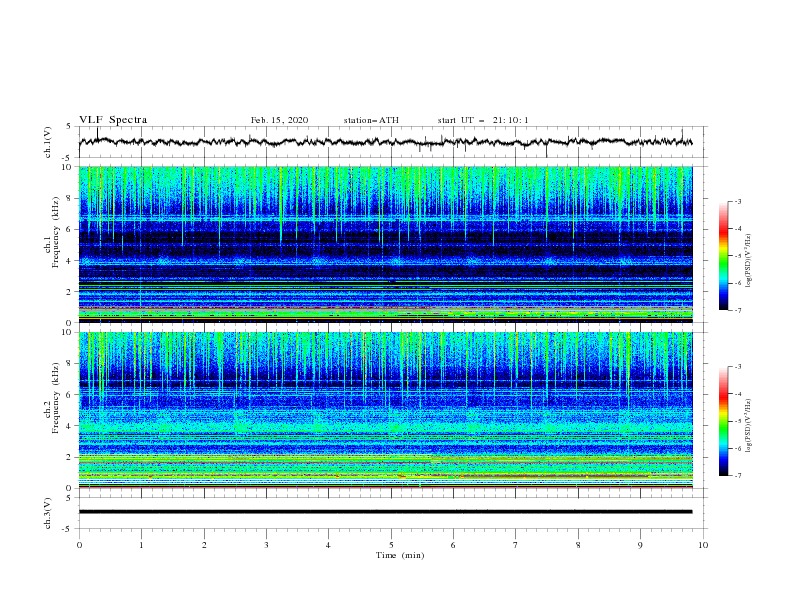The height and width of the screenshot is (612, 792).
Task: Click the 'Time (min)' axis label
Action: [400, 555]
